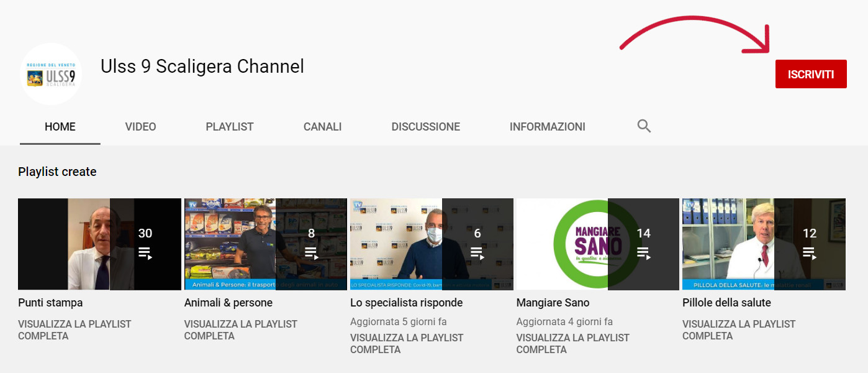View full playlist under Mangiare Sano
This screenshot has height=373, width=868.
[x=573, y=344]
